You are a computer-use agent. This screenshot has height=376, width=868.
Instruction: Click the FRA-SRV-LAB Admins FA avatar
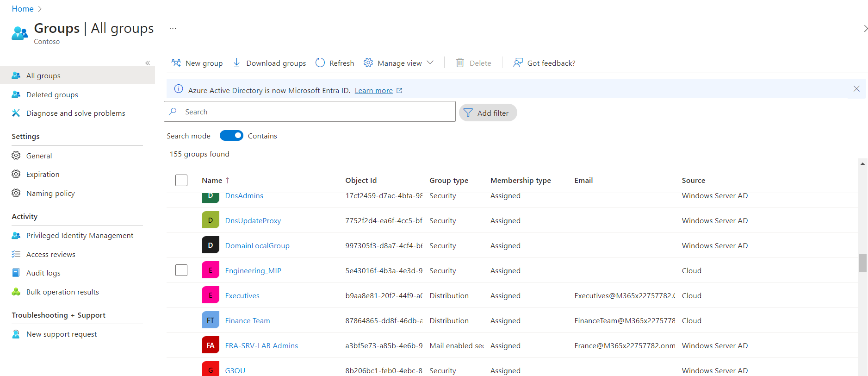pyautogui.click(x=211, y=345)
